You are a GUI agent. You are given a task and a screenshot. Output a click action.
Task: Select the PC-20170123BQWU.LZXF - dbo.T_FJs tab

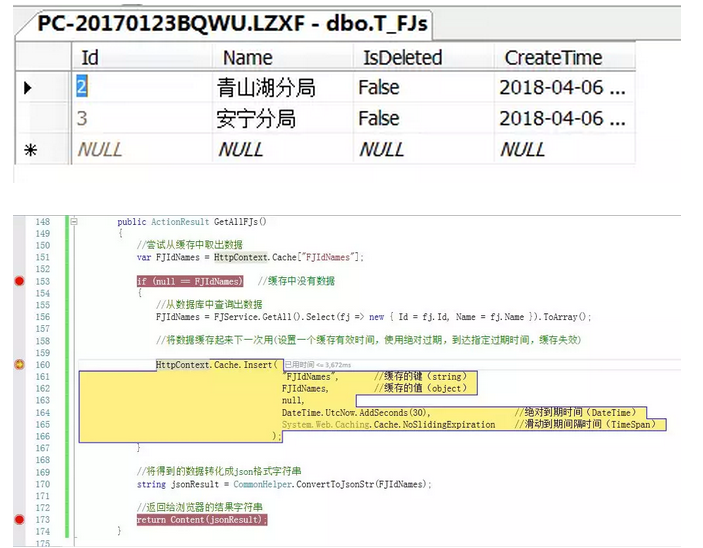232,23
